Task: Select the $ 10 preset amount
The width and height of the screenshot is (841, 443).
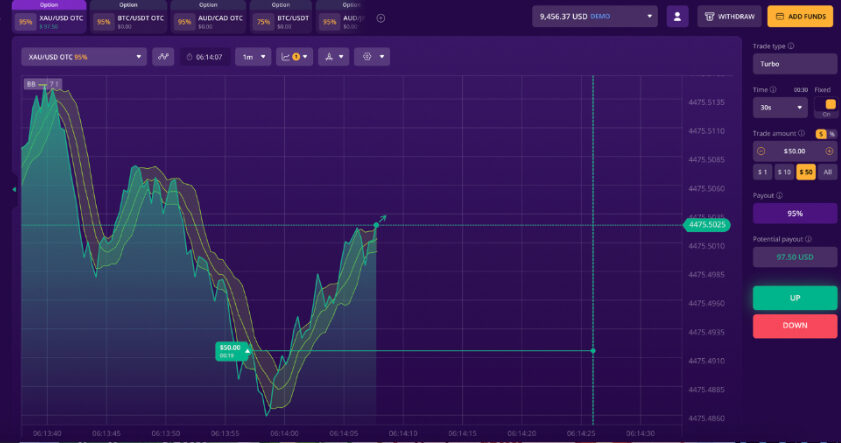Action: tap(784, 172)
